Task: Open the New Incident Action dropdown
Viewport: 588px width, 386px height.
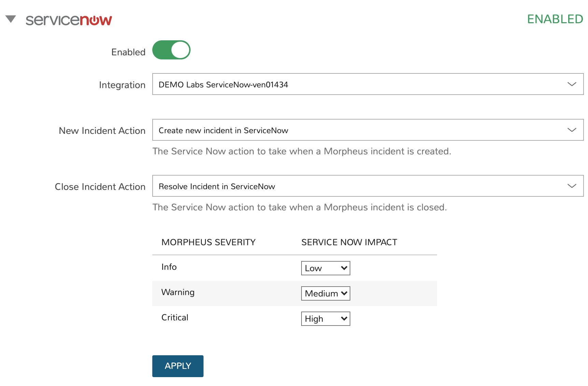Action: click(367, 130)
